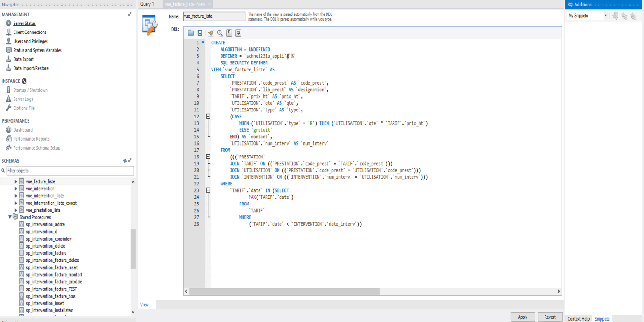Open Data Export
This screenshot has width=644, height=322.
pyautogui.click(x=24, y=59)
